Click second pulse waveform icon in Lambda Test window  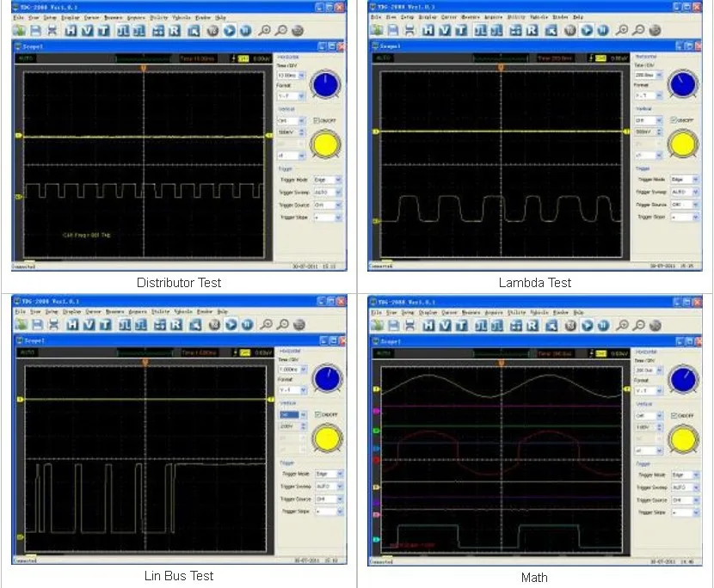coord(497,30)
